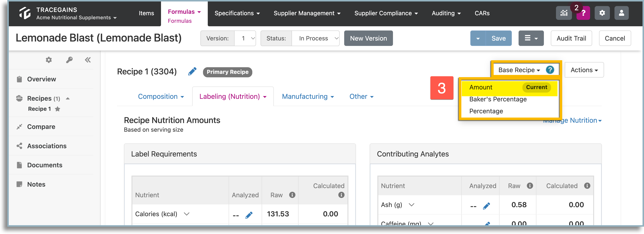
Task: Toggle the Base Recipe dropdown
Action: pos(519,70)
